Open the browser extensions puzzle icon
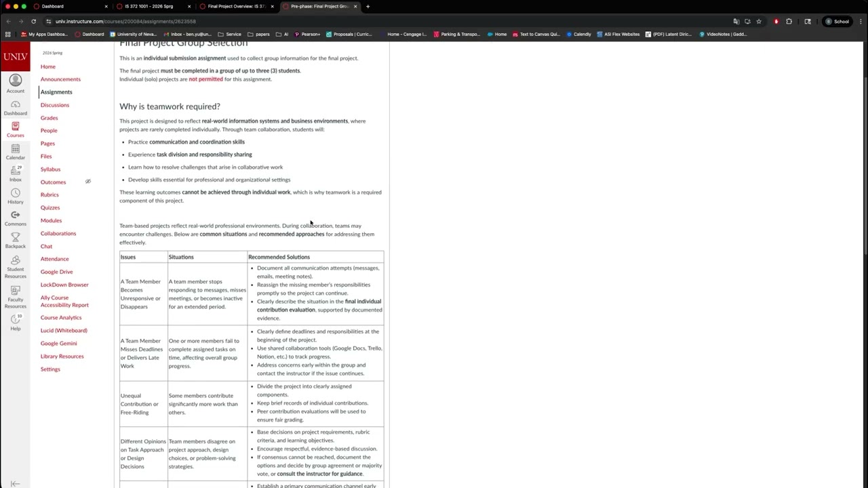Viewport: 868px width, 488px height. coord(789,21)
